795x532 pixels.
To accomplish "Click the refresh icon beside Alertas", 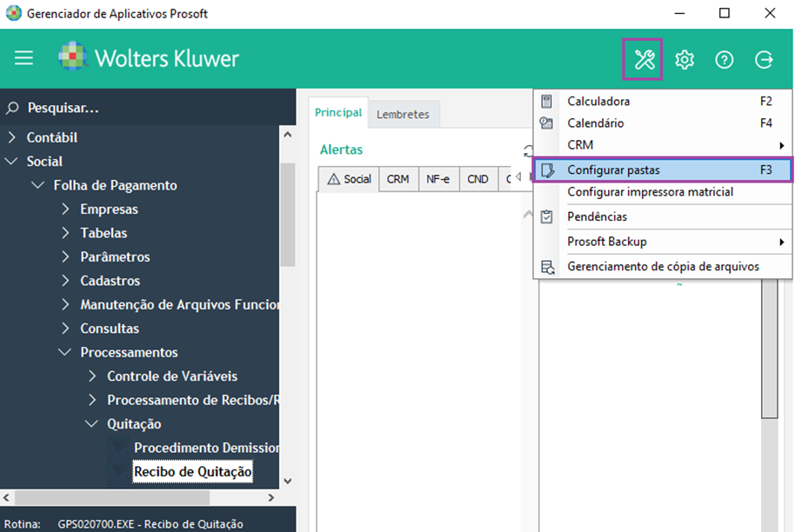I will [528, 150].
